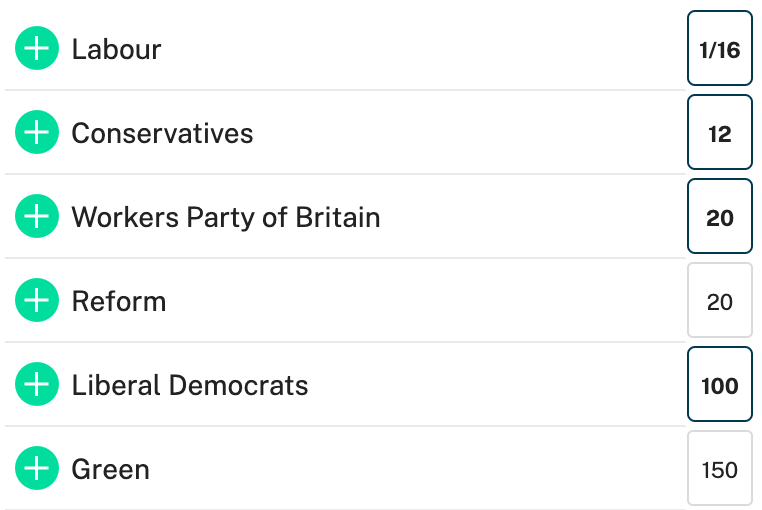Image resolution: width=762 pixels, height=510 pixels.
Task: Expand the Conservatives row with plus icon
Action: (37, 133)
